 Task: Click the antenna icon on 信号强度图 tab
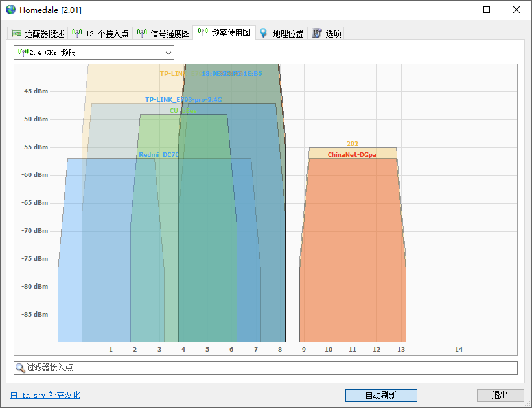pyautogui.click(x=142, y=33)
